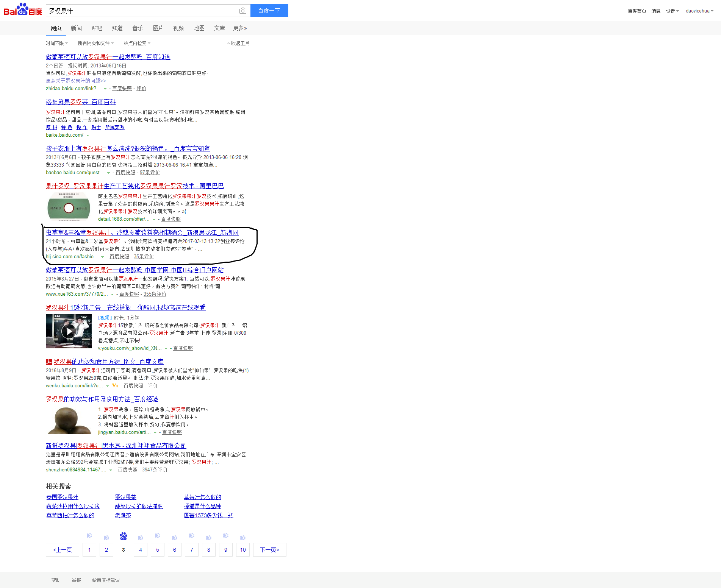Viewport: 721px width, 588px height.
Task: Expand arrow next to zhidao.baidu.com URL
Action: click(x=105, y=89)
